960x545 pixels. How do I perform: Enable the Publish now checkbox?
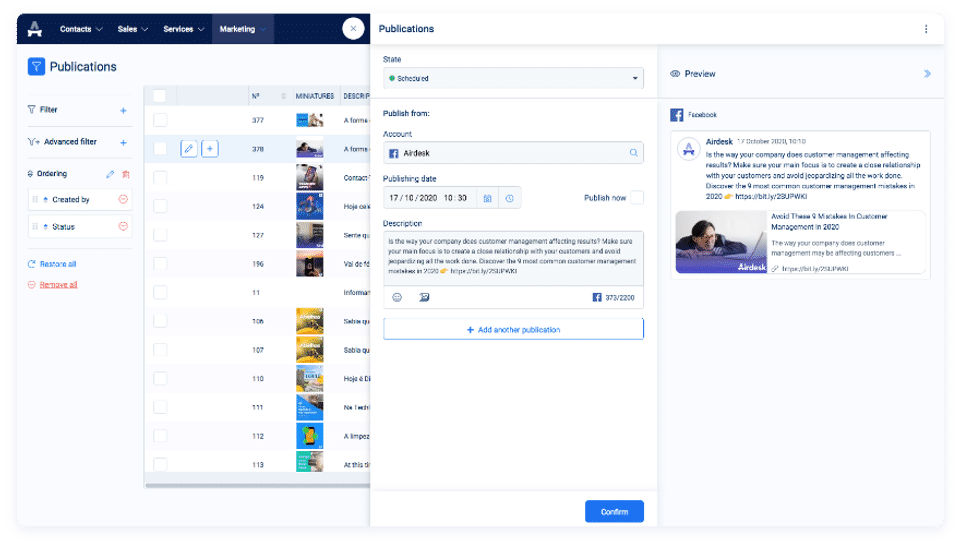(637, 197)
